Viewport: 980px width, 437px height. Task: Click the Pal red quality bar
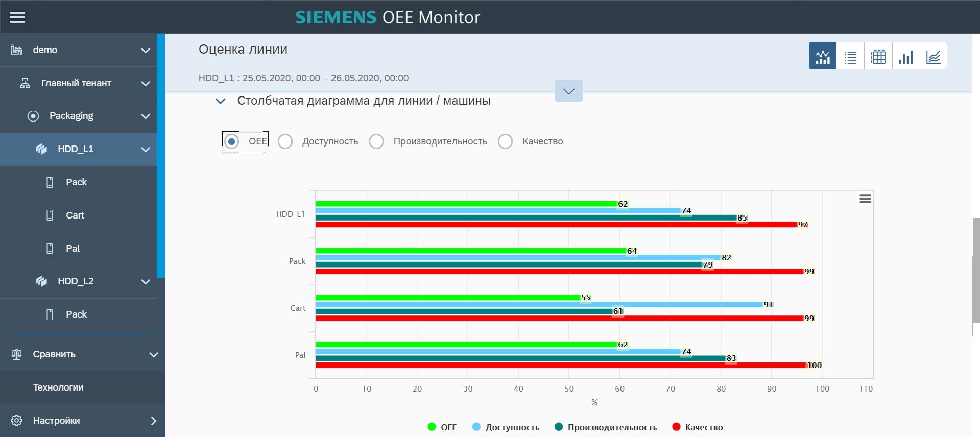561,365
